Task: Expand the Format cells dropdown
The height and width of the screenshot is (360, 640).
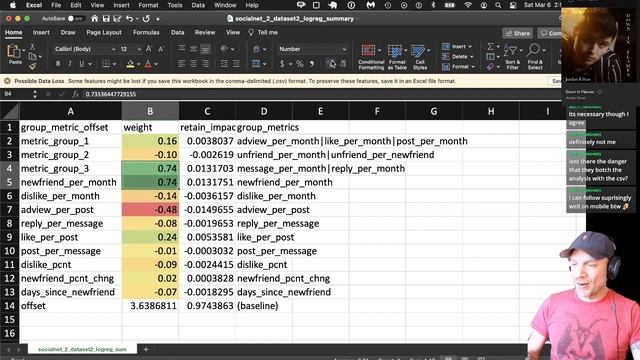Action: point(473,67)
